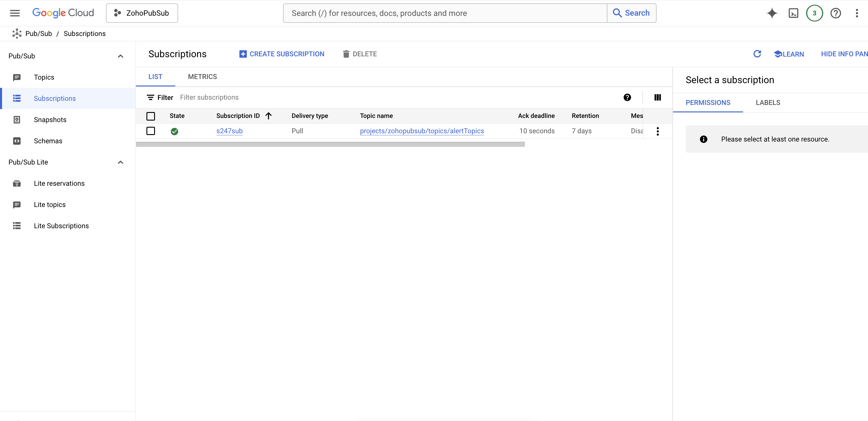Open column display options

657,97
